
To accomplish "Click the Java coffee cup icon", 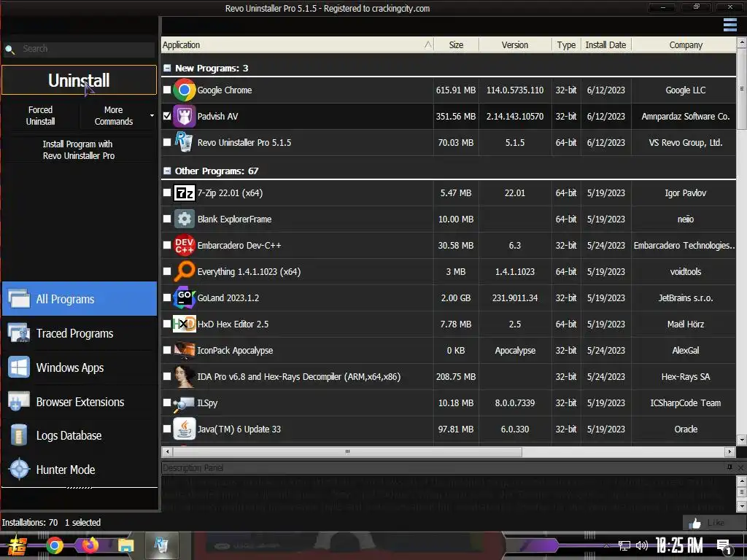I will tap(185, 429).
